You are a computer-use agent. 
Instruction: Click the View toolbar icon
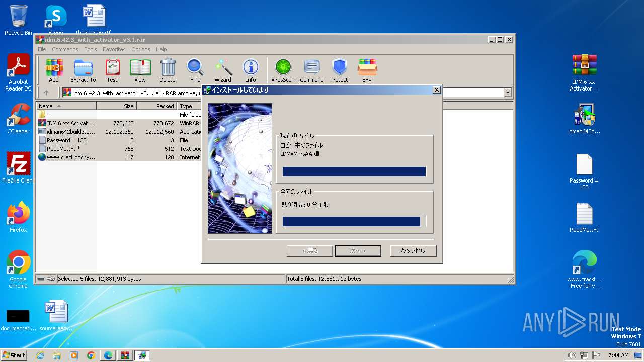pos(140,70)
